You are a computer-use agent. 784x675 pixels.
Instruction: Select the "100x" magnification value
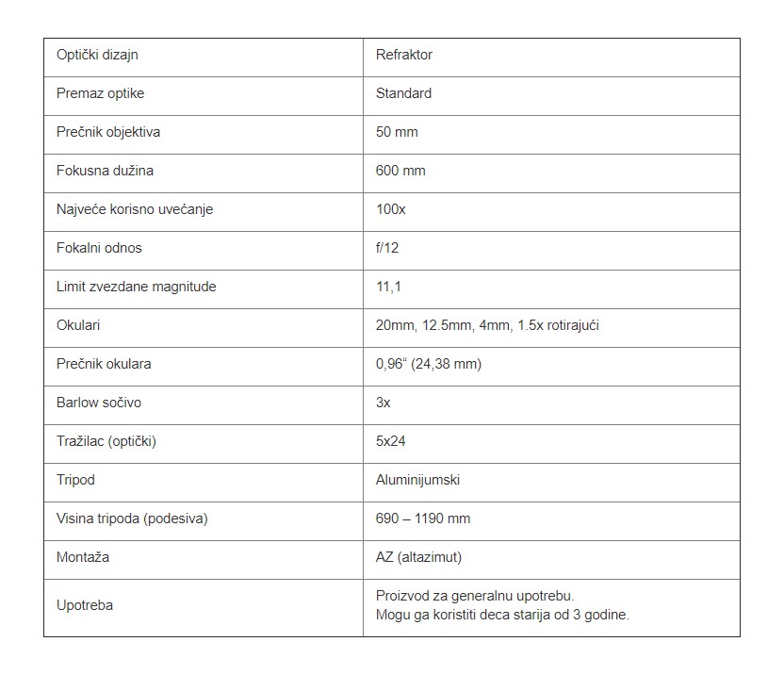point(391,209)
